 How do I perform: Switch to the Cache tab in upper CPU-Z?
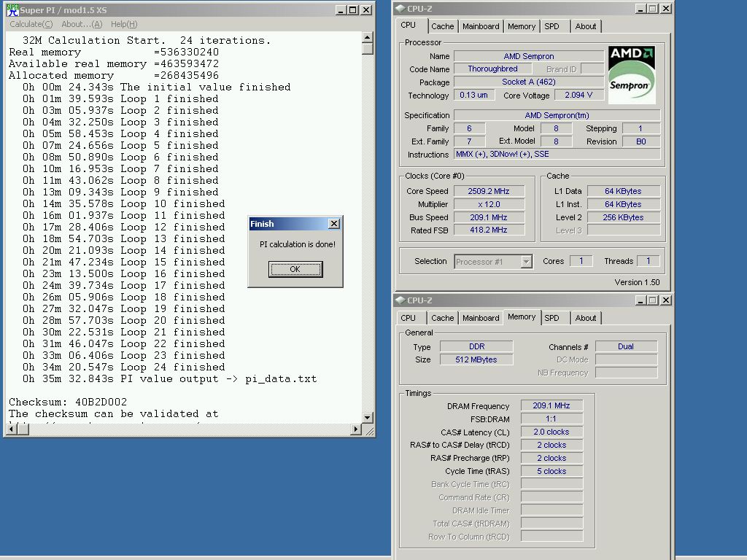pos(443,26)
